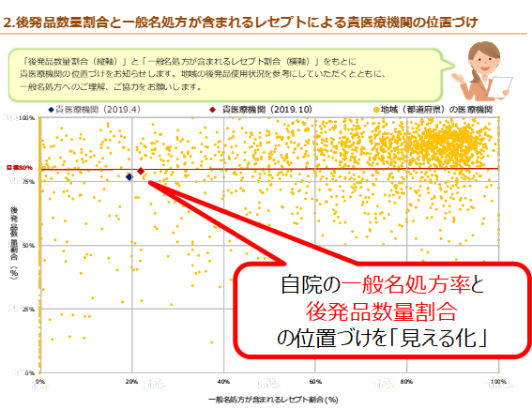Click the red diamond 2019.10 data point
This screenshot has height=409, width=532.
pyautogui.click(x=141, y=172)
